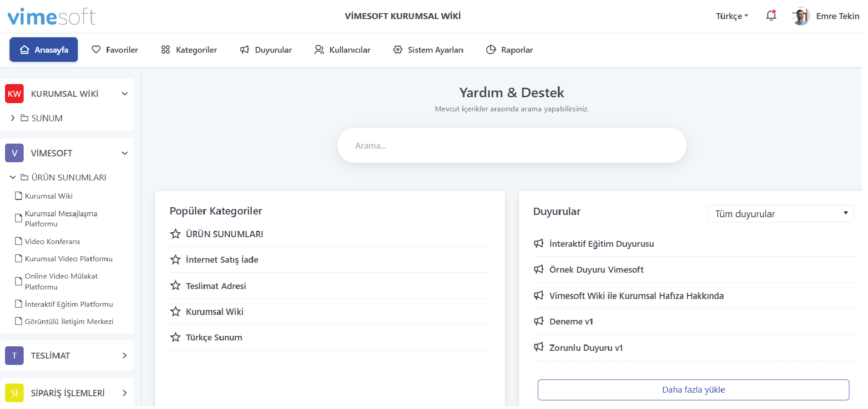Image resolution: width=868 pixels, height=409 pixels.
Task: Select the SİPARİŞ İŞLEMLERİ section title
Action: pyautogui.click(x=68, y=393)
